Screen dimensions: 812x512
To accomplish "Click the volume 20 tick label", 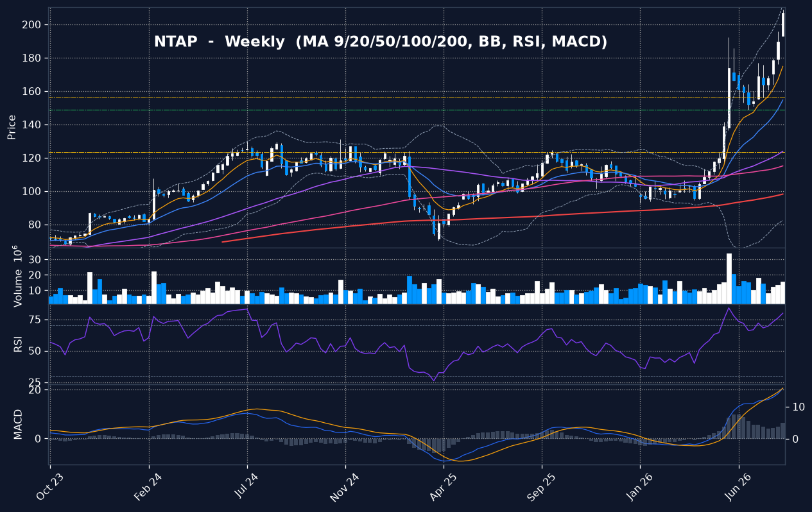I will click(x=35, y=275).
